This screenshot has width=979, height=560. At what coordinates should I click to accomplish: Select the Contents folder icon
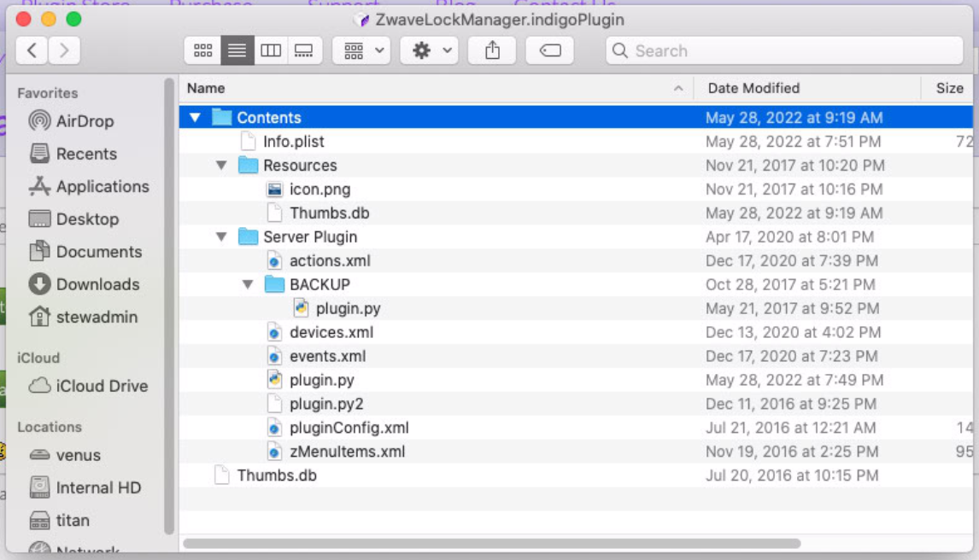click(221, 117)
